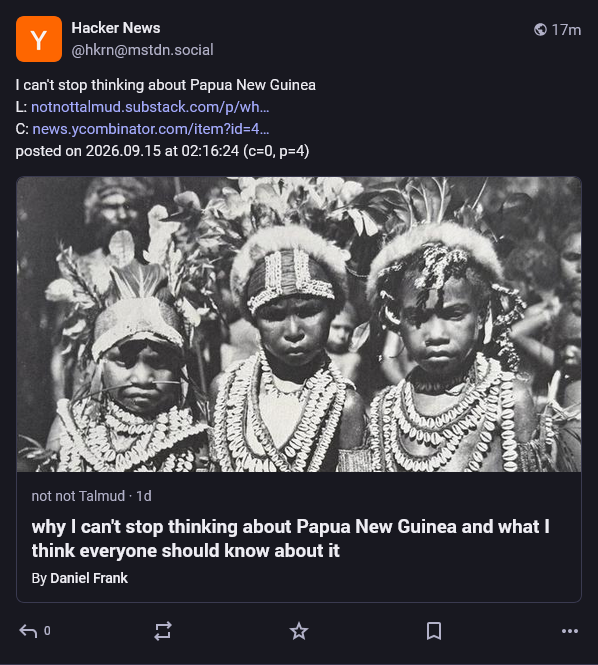Bookmark this post

click(434, 631)
